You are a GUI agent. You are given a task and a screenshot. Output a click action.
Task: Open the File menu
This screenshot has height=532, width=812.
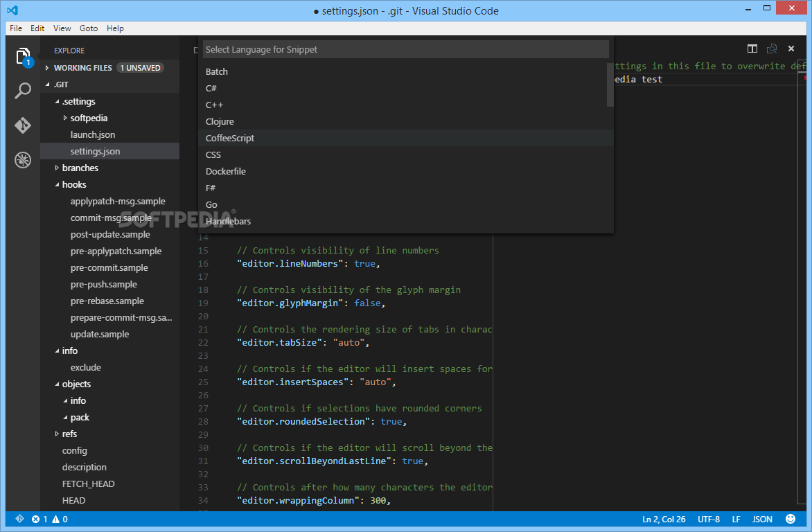tap(16, 28)
